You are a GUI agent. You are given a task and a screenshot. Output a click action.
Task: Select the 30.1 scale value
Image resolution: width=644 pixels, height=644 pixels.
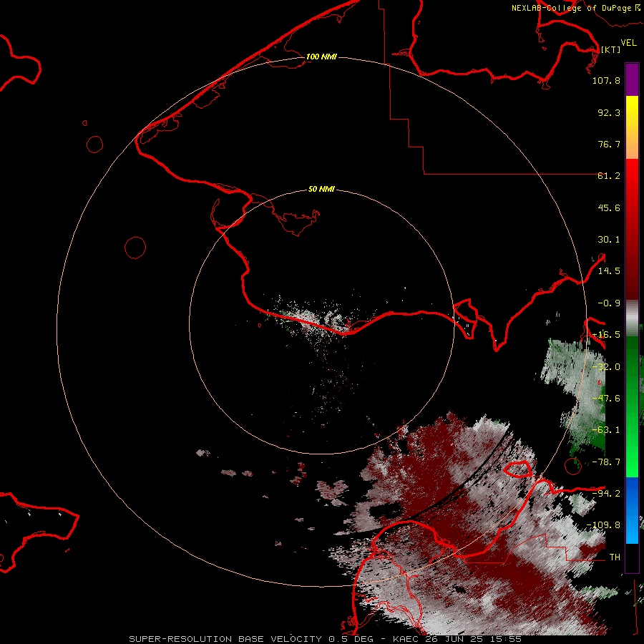coord(609,240)
